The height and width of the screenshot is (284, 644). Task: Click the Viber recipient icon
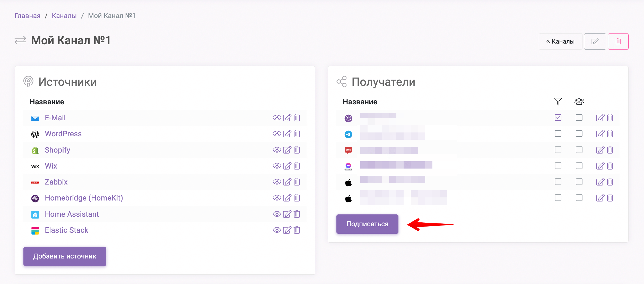tap(348, 118)
